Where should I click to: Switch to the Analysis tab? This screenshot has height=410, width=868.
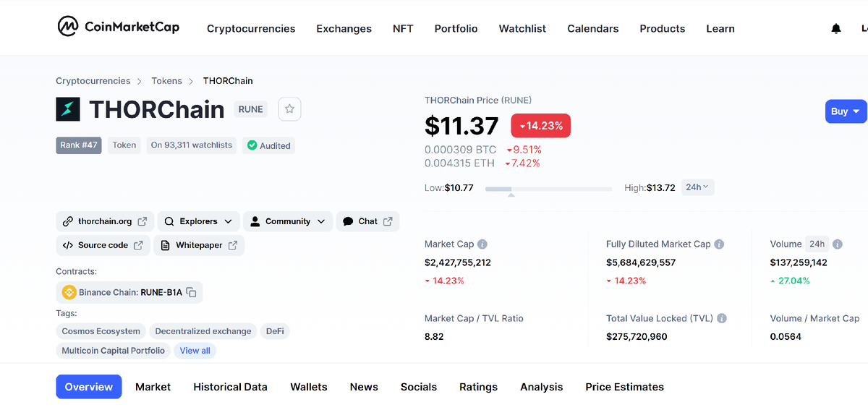(541, 387)
